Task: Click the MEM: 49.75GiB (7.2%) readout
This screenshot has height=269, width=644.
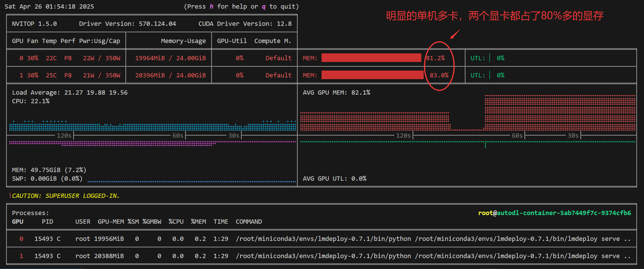Action: click(49, 170)
